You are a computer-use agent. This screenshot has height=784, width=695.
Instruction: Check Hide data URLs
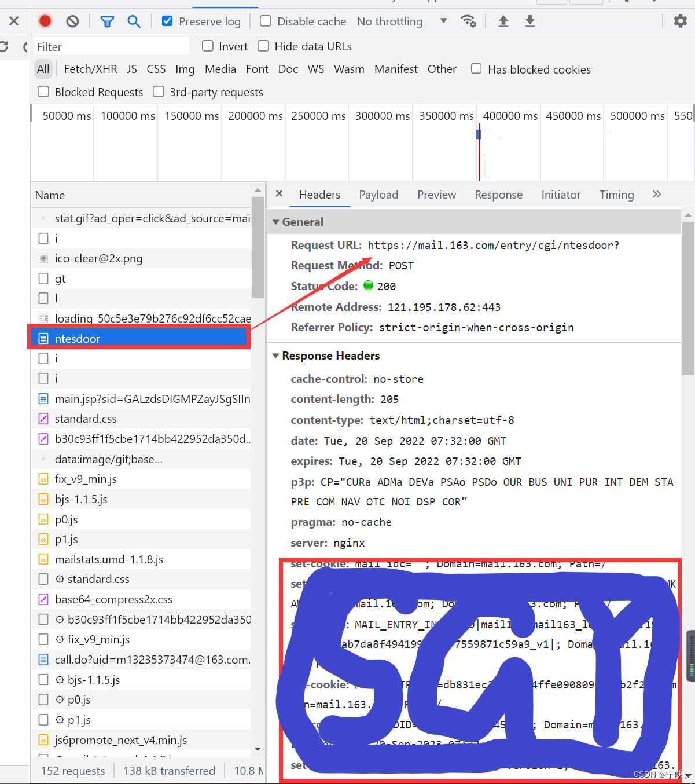click(x=263, y=46)
